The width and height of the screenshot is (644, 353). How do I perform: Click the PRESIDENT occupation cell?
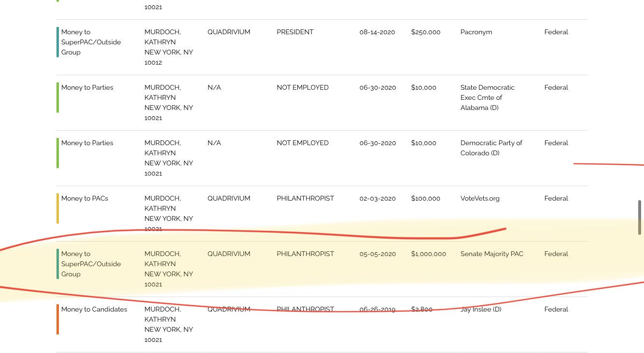click(x=295, y=32)
